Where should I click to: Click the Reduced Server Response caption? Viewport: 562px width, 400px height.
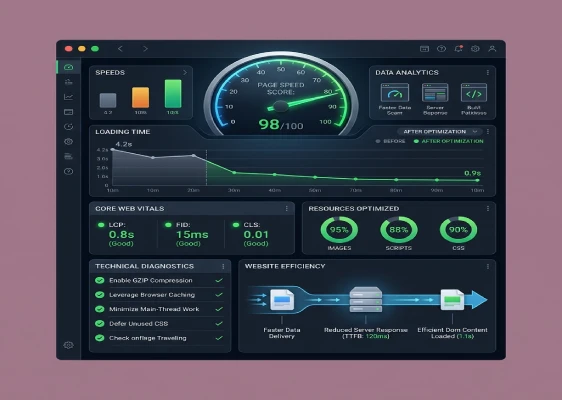point(366,333)
